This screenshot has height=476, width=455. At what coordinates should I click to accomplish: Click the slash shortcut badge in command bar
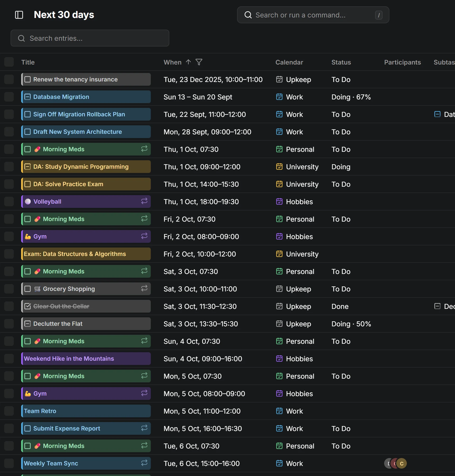pyautogui.click(x=379, y=15)
